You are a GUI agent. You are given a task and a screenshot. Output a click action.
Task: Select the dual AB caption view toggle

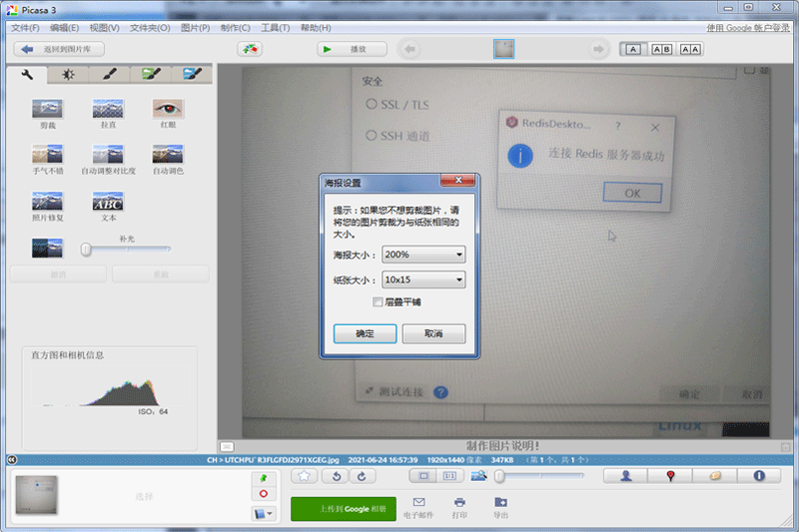coord(661,49)
